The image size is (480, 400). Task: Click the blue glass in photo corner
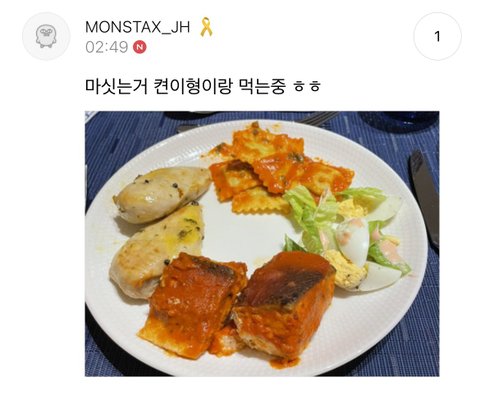(x=399, y=121)
